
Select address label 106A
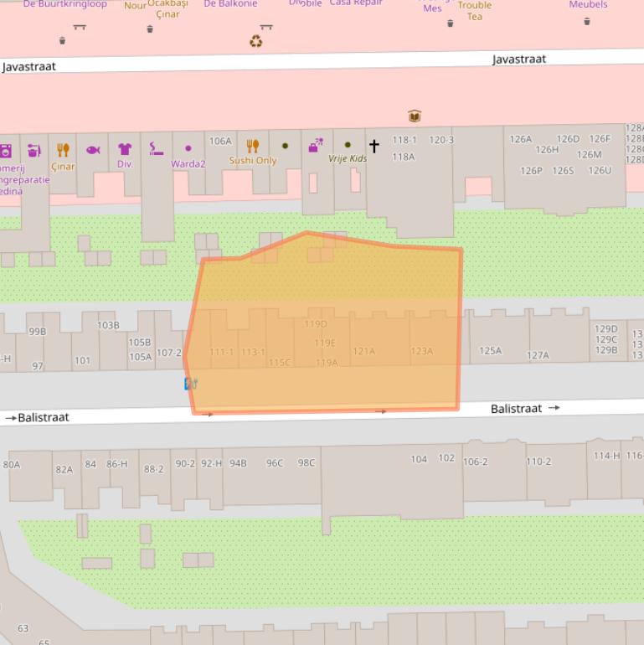click(x=220, y=142)
